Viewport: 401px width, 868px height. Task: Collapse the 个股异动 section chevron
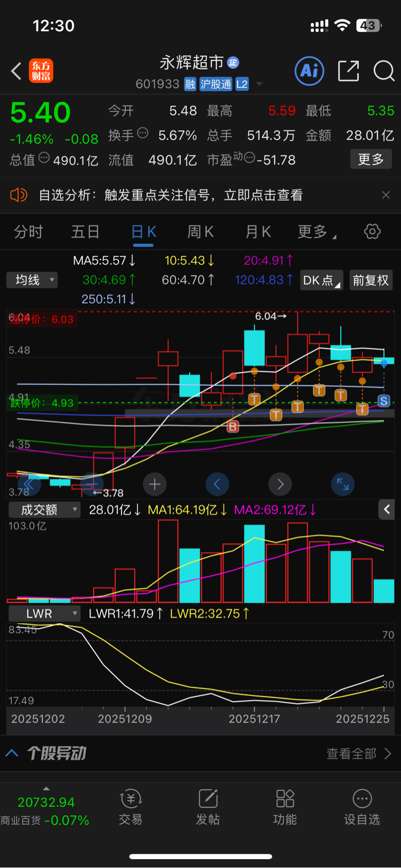tap(12, 753)
